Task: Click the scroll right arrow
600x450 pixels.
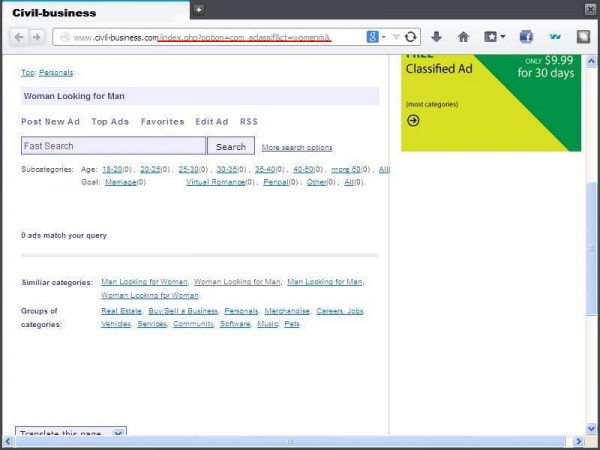Action: [579, 441]
